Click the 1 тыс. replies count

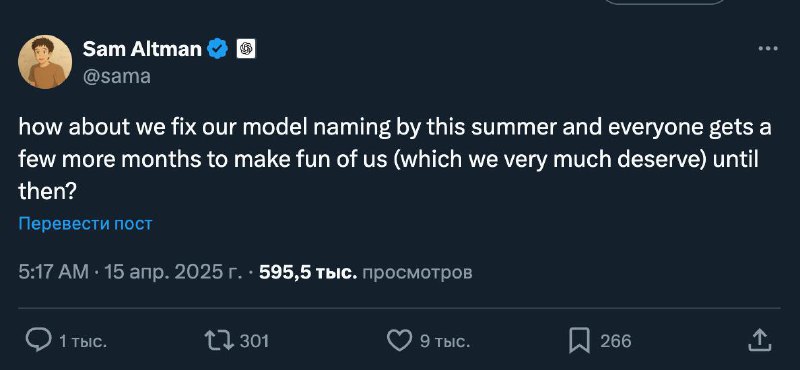point(83,341)
